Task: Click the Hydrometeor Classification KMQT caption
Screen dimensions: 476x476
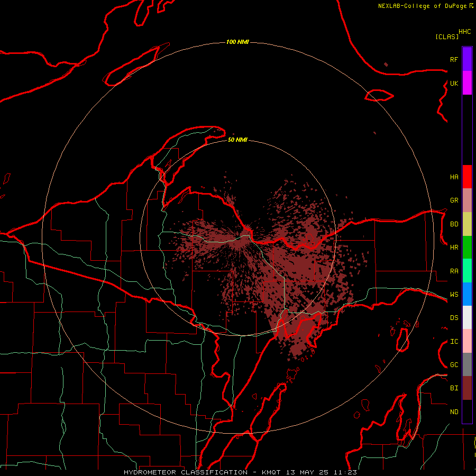Action: click(240, 472)
